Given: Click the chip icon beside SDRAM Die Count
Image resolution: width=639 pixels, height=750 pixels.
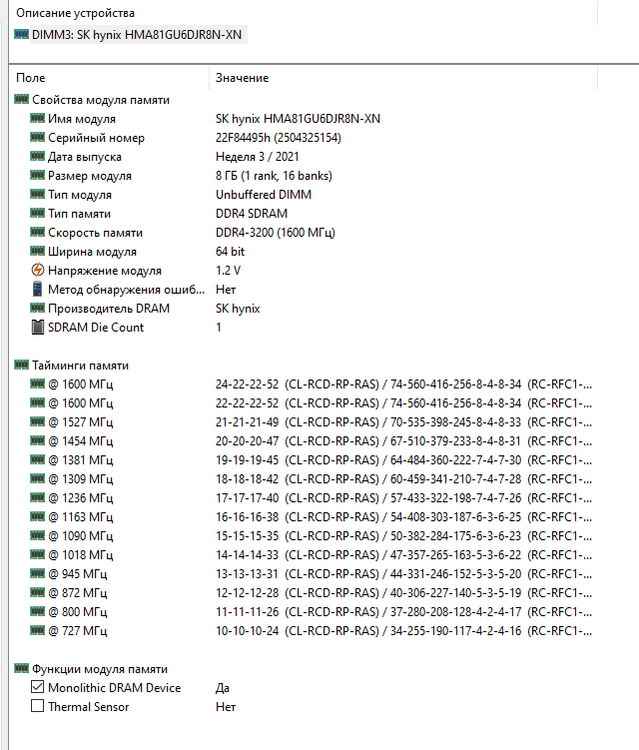Looking at the screenshot, I should 37,327.
